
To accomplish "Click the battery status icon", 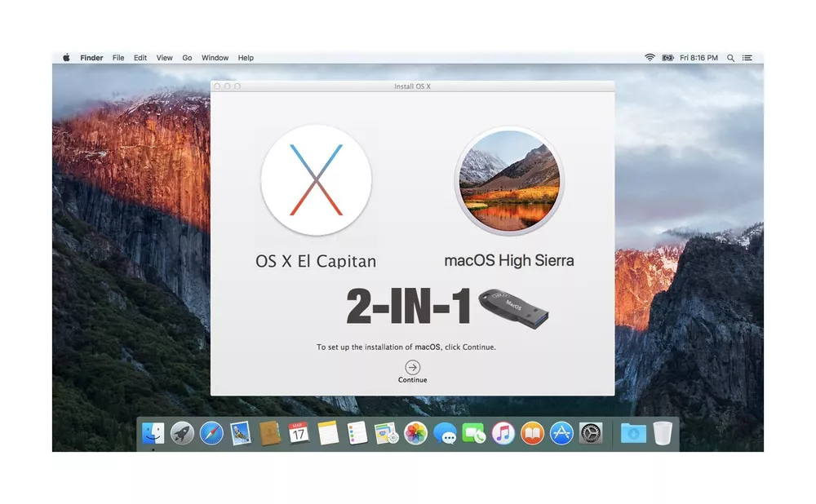I will [667, 58].
